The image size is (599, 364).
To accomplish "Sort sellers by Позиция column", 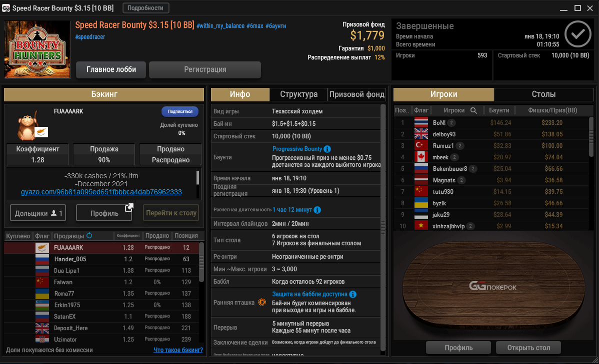I will point(186,236).
